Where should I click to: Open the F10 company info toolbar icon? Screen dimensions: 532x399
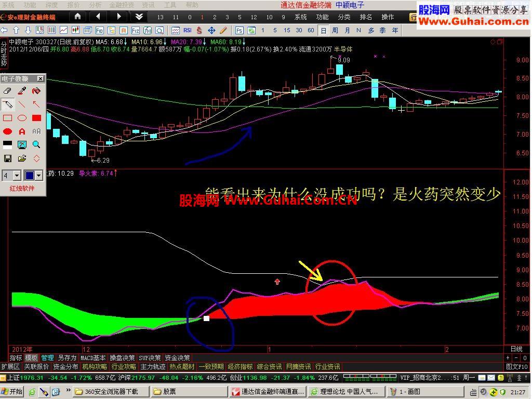point(99,31)
